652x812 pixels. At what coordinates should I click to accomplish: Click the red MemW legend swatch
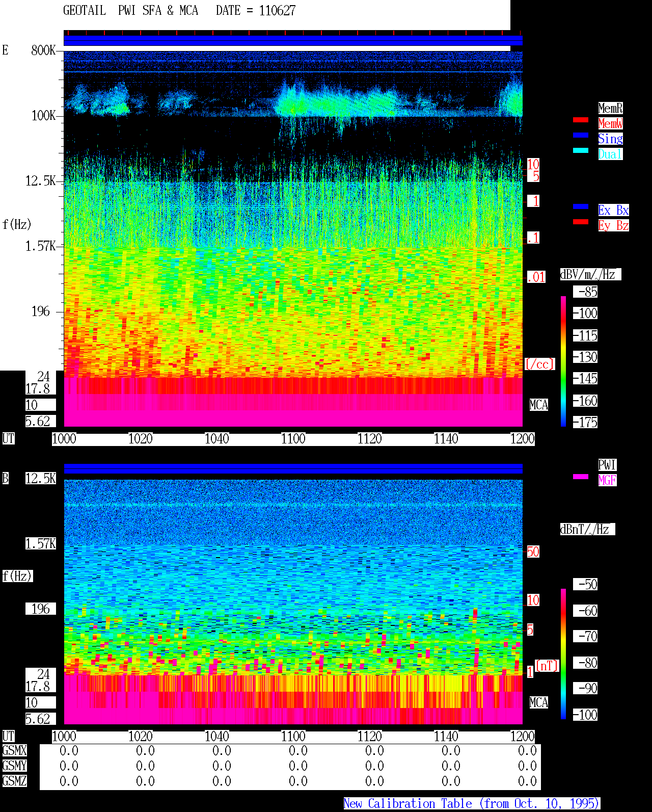tap(581, 120)
